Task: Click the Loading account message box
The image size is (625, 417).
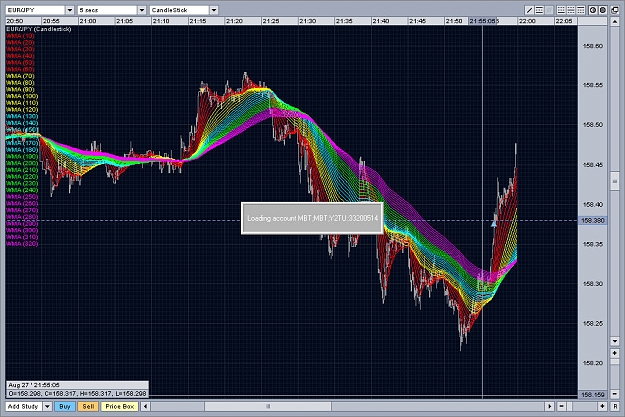Action: [x=312, y=218]
